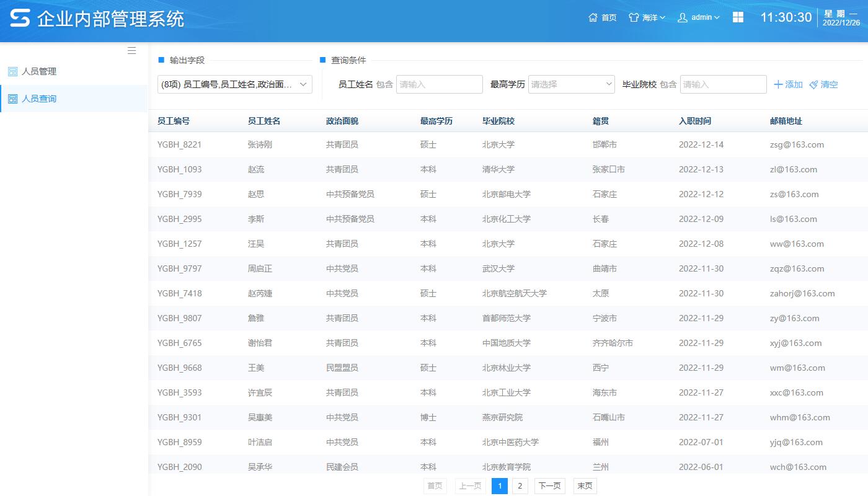Collapse the sidebar using the hamburger icon
The height and width of the screenshot is (496, 868).
pyautogui.click(x=131, y=51)
